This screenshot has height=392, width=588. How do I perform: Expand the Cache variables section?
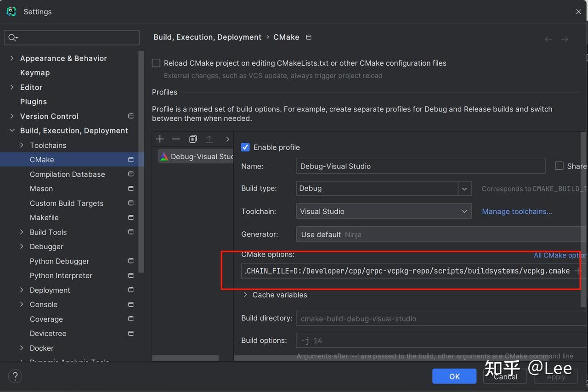coord(246,295)
